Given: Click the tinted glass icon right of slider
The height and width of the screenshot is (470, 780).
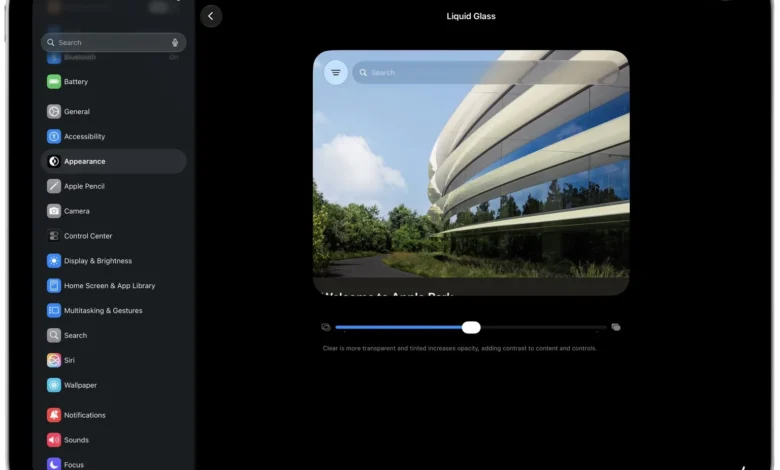Looking at the screenshot, I should [616, 327].
